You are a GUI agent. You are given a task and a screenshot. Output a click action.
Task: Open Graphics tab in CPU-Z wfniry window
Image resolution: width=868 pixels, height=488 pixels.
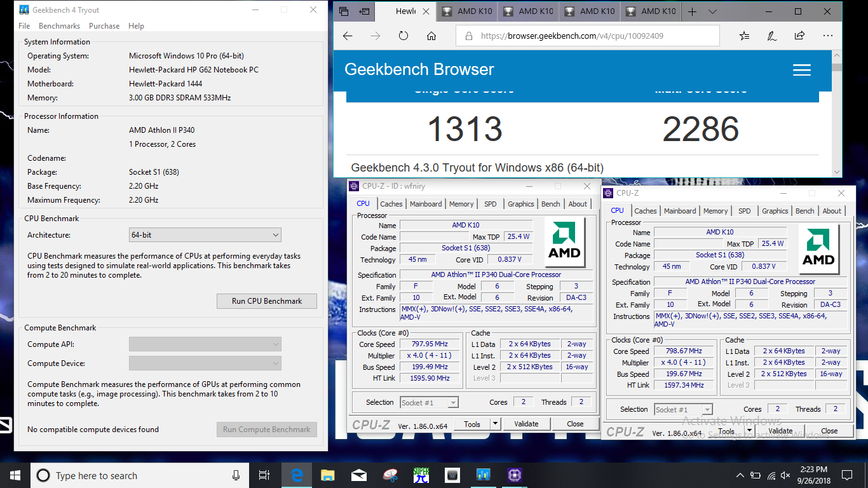[521, 204]
